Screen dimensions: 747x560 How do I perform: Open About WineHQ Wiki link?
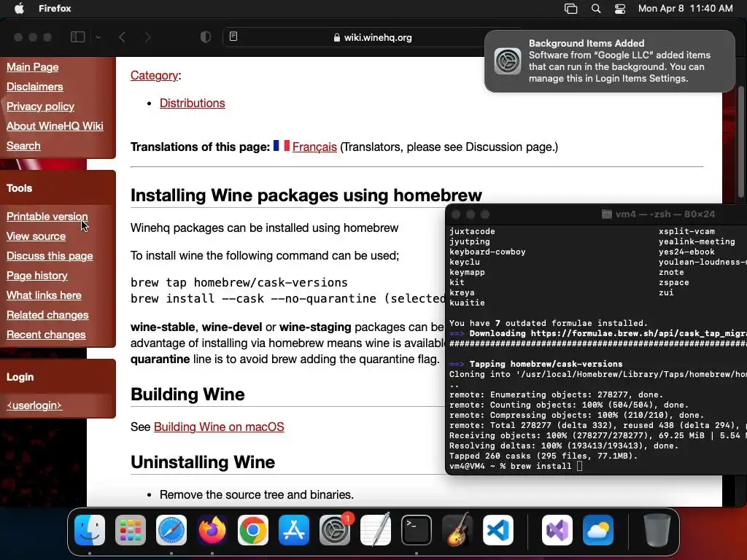pyautogui.click(x=54, y=125)
